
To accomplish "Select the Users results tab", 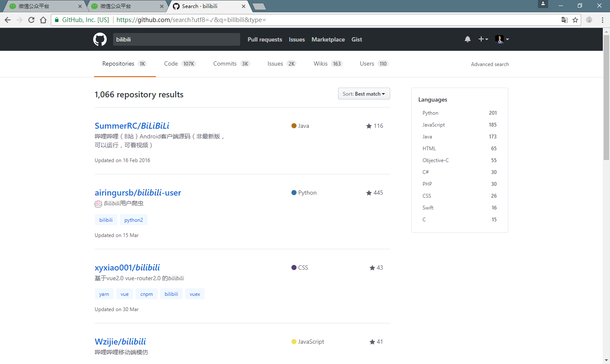I will 374,64.
